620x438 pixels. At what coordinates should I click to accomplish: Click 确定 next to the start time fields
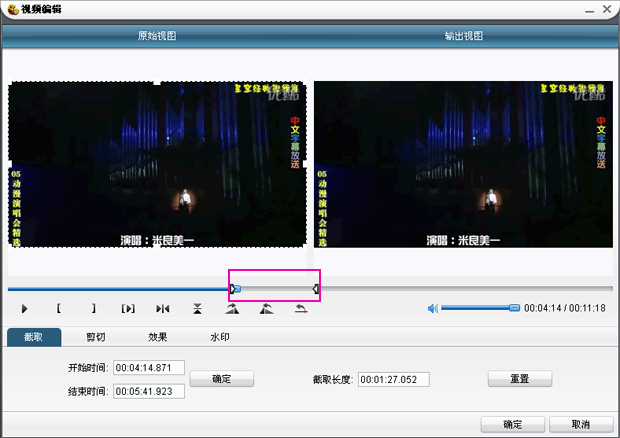(222, 379)
